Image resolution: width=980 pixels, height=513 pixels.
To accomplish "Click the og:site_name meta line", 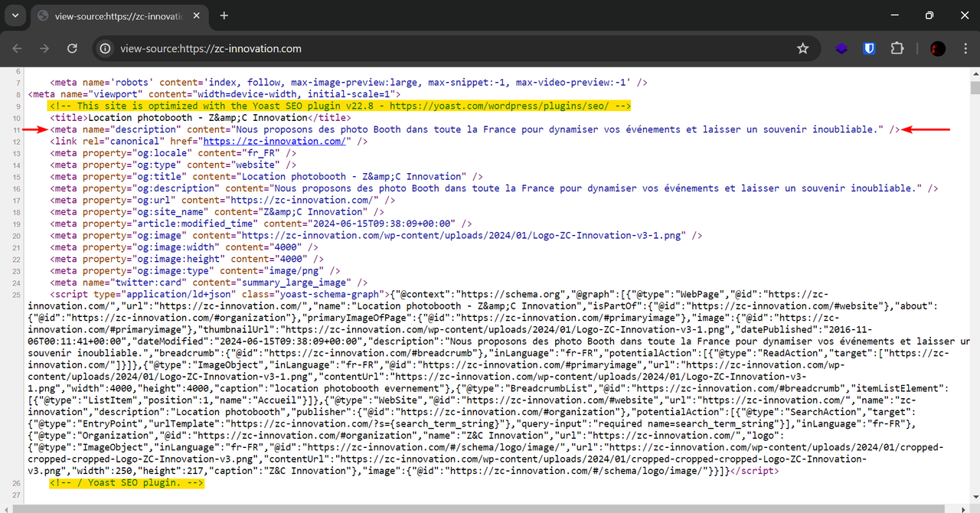I will 217,211.
